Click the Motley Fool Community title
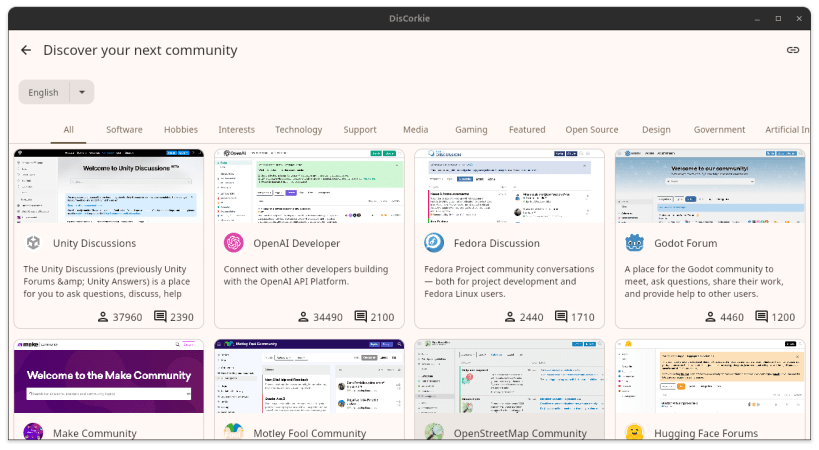The width and height of the screenshot is (819, 450). click(310, 433)
